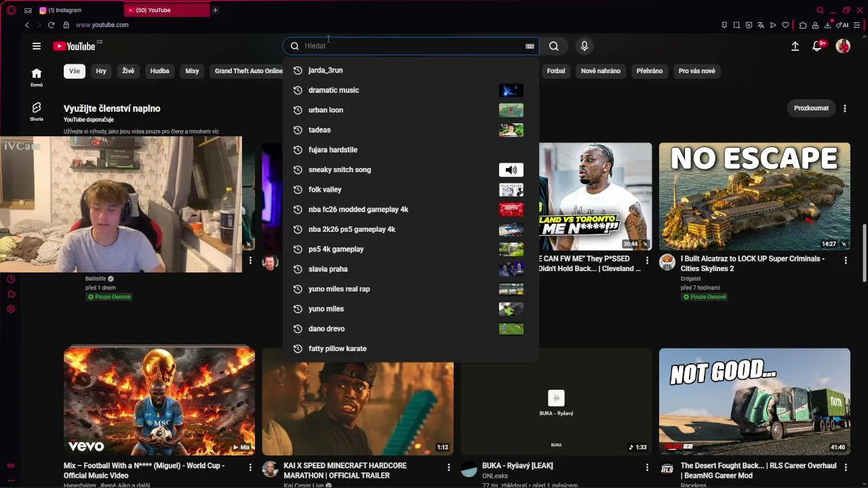Open options menu next to Prozkoumat
This screenshot has height=488, width=868.
coord(845,108)
